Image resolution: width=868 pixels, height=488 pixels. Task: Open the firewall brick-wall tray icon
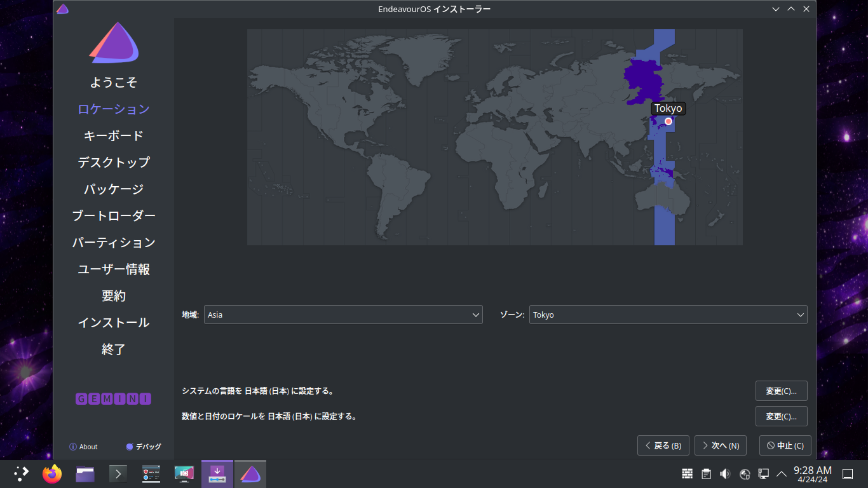[x=688, y=474]
